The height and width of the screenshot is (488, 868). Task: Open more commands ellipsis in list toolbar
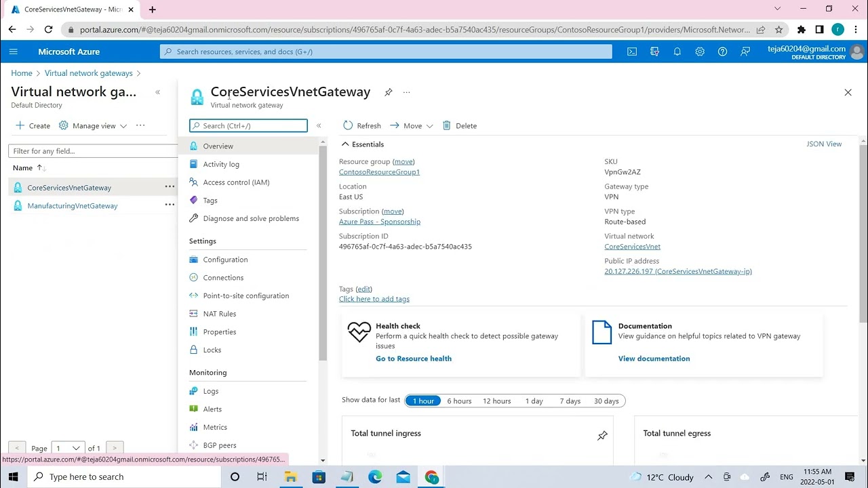pos(140,125)
